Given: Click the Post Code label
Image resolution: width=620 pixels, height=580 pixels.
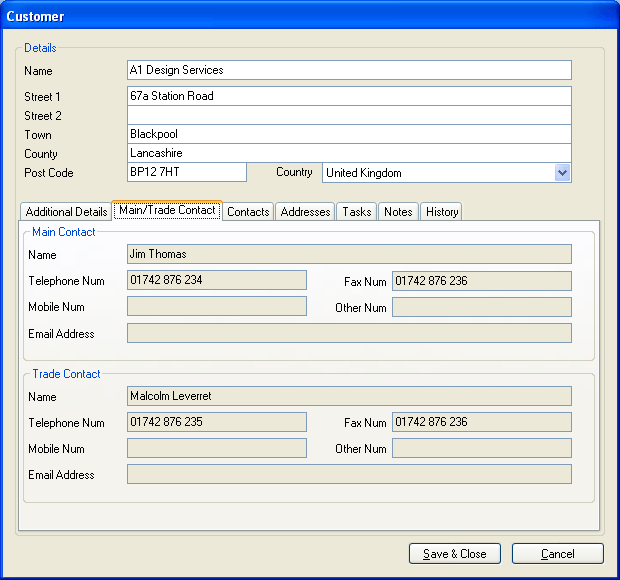Looking at the screenshot, I should pos(49,173).
